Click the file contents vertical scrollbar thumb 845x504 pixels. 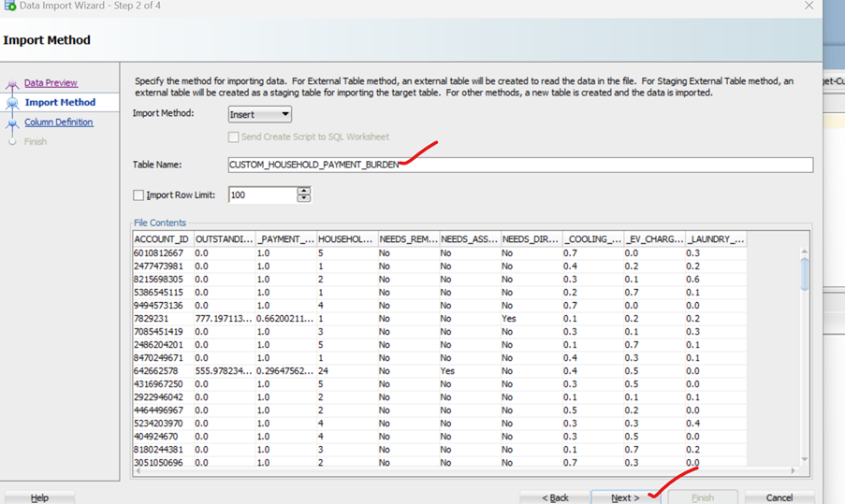click(805, 274)
